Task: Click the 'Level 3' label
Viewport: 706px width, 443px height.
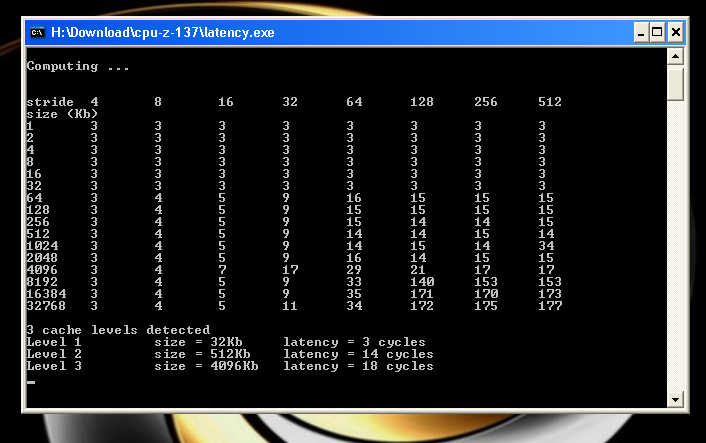Action: (54, 366)
